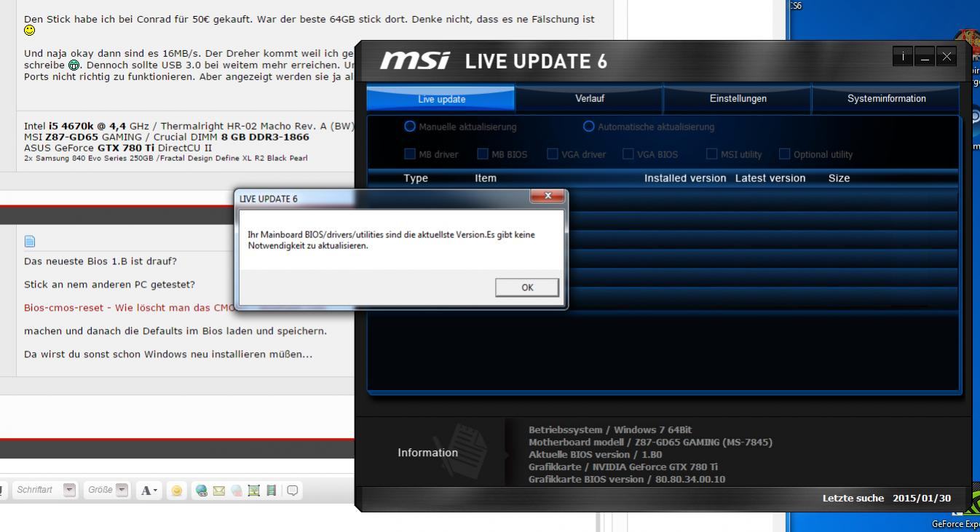This screenshot has height=532, width=980.
Task: Click the Aktuelle BIOS version / 1.B0 line
Action: tap(595, 454)
